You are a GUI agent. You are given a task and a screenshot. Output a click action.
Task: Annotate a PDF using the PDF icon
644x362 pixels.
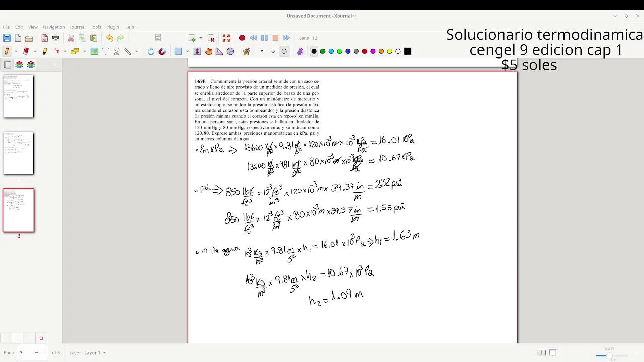coord(45,38)
